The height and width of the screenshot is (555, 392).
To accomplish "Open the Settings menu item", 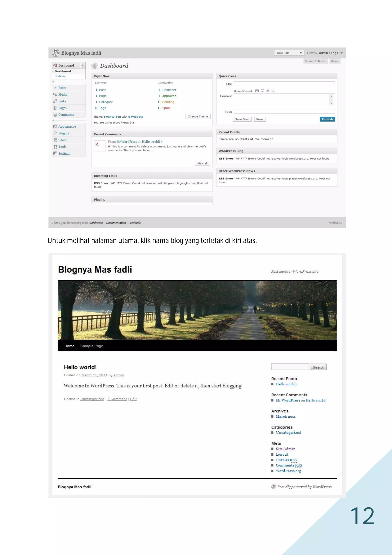I will tap(64, 153).
